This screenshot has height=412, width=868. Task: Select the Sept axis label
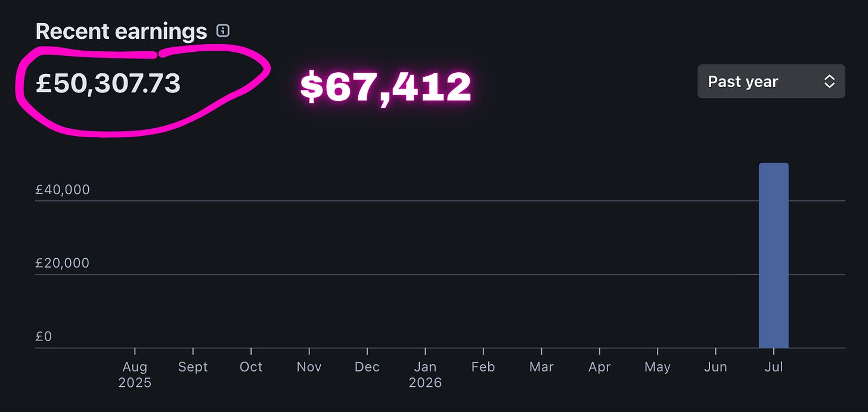tap(193, 367)
